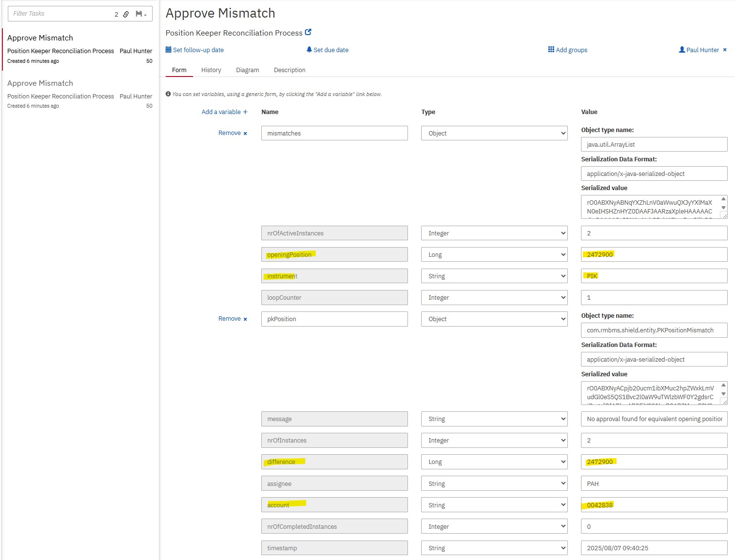Click the calendar Set follow-up date icon
The width and height of the screenshot is (735, 560).
pos(168,50)
